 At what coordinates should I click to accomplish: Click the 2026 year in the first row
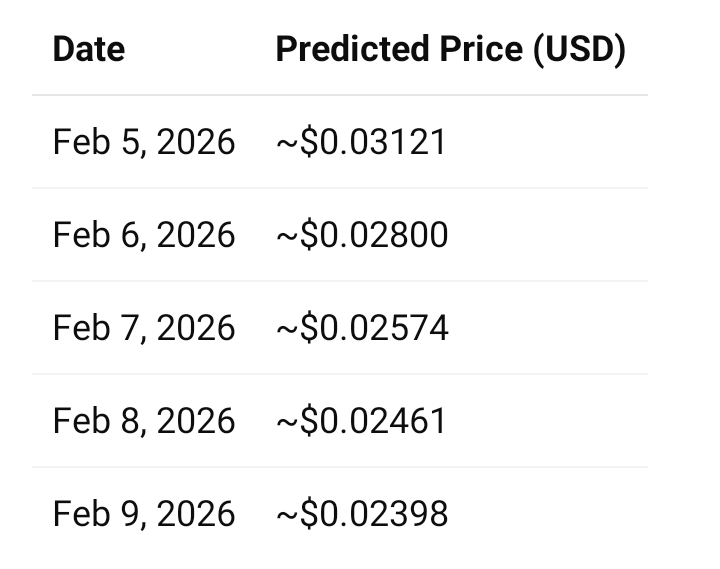(x=196, y=142)
